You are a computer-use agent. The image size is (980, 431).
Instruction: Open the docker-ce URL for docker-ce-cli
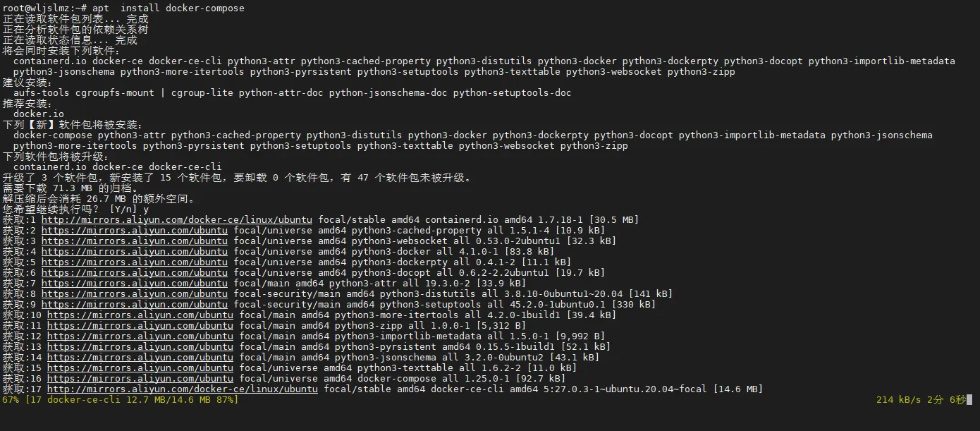coord(182,389)
